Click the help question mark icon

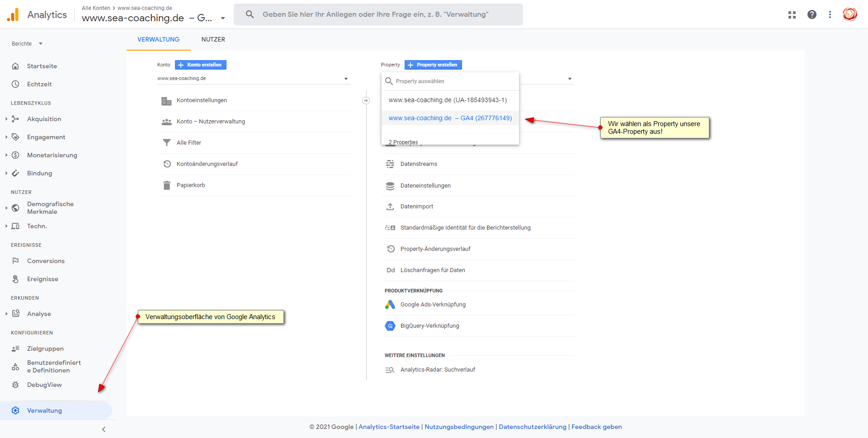point(811,14)
